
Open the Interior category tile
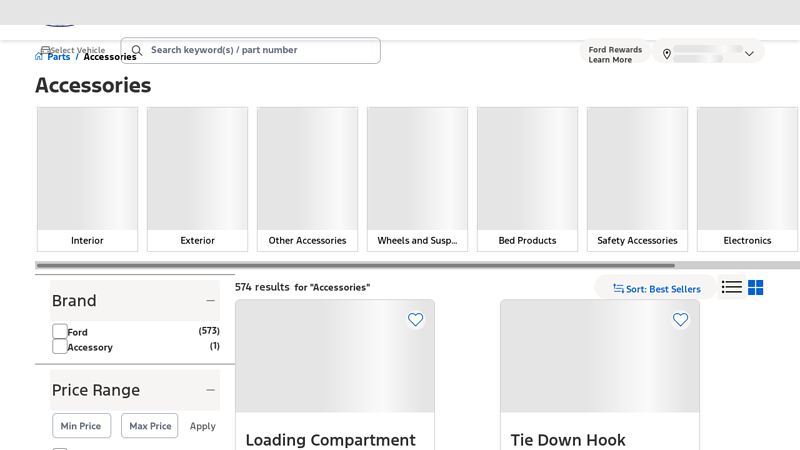point(87,179)
